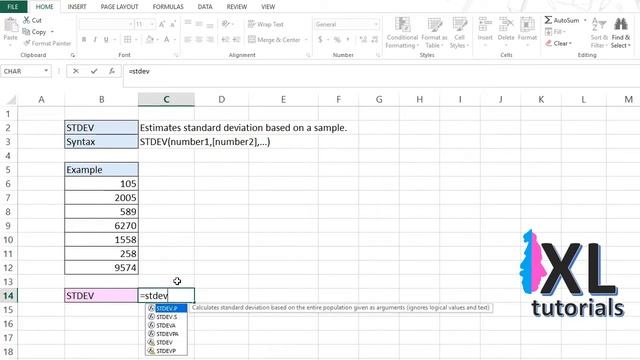Click the Decrease Indent icon
Screen dimensions: 640x360
(225, 40)
